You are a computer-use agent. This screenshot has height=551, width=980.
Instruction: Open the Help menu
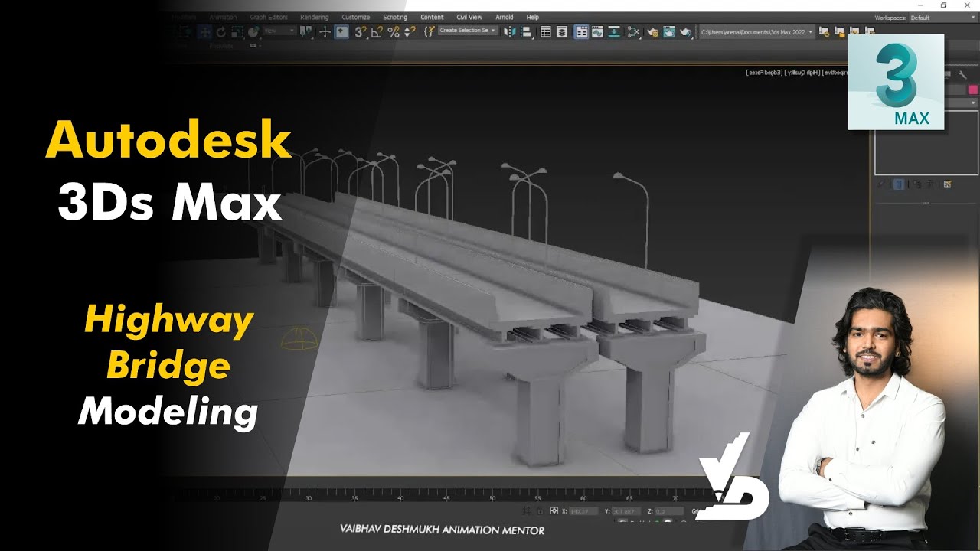click(x=532, y=17)
